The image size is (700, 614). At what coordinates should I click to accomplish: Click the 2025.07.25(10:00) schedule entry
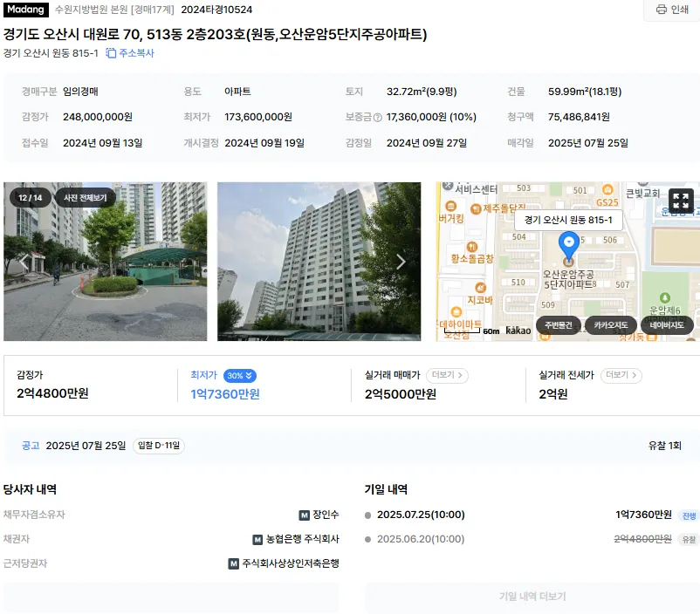coord(421,515)
